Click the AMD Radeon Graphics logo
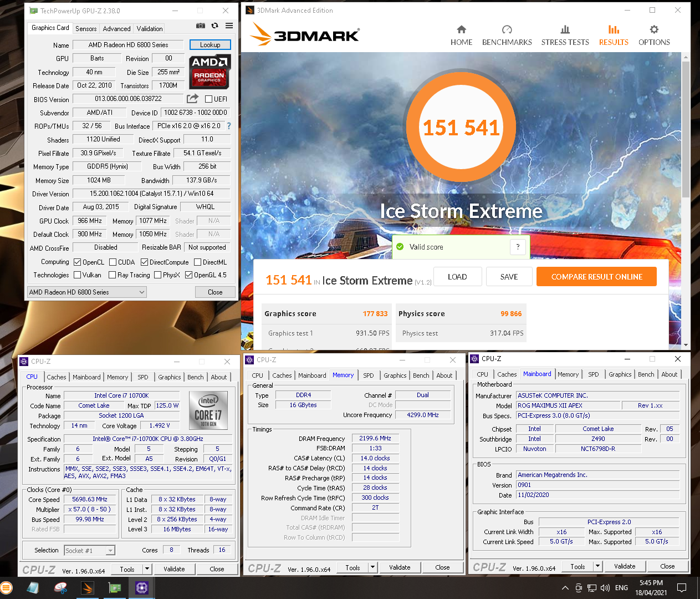700x599 pixels. point(210,72)
